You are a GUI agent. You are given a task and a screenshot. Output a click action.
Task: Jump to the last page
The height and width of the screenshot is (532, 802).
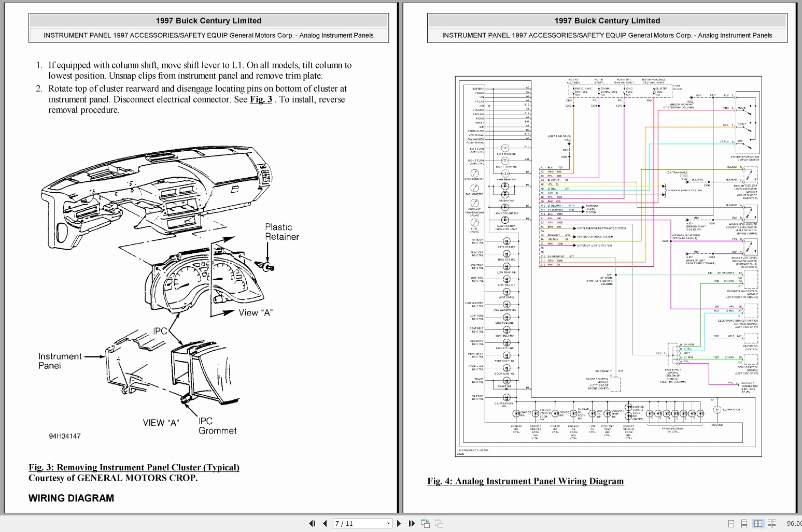[412, 523]
